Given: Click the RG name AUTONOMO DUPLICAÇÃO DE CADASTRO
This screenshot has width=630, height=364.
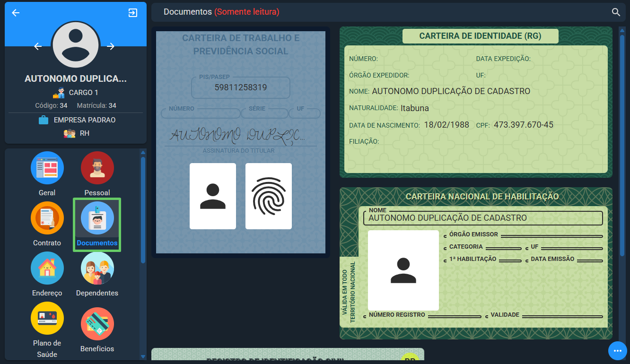Looking at the screenshot, I should coord(451,91).
